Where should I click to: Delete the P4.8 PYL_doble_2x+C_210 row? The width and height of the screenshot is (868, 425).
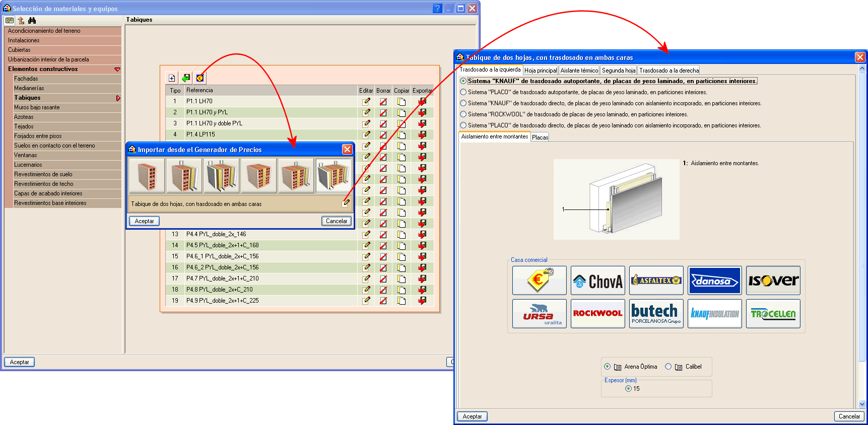(383, 290)
